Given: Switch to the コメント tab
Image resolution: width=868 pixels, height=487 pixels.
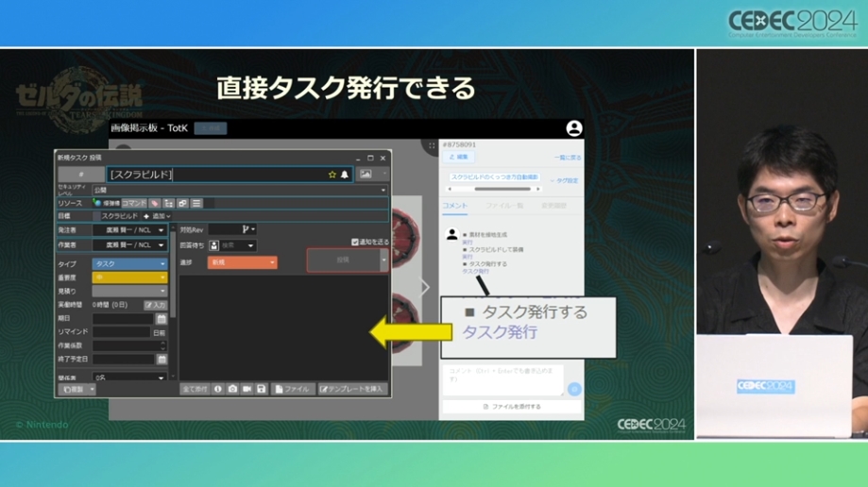Looking at the screenshot, I should pyautogui.click(x=455, y=206).
